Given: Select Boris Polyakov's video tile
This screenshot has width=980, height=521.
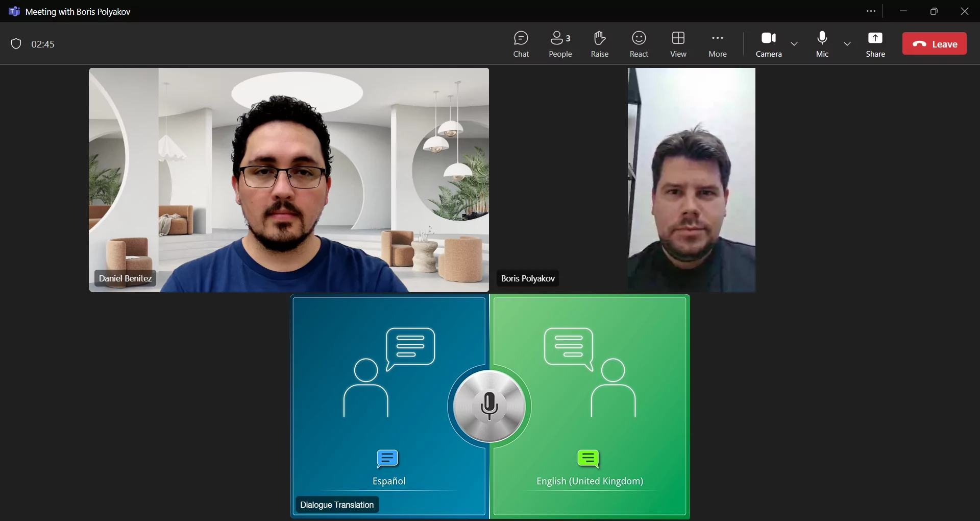Looking at the screenshot, I should click(691, 180).
